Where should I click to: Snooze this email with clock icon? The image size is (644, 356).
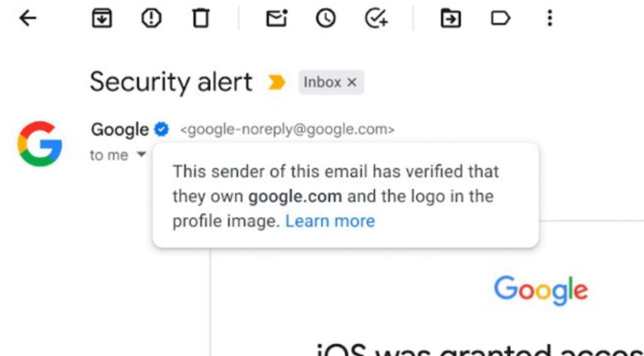pos(326,18)
